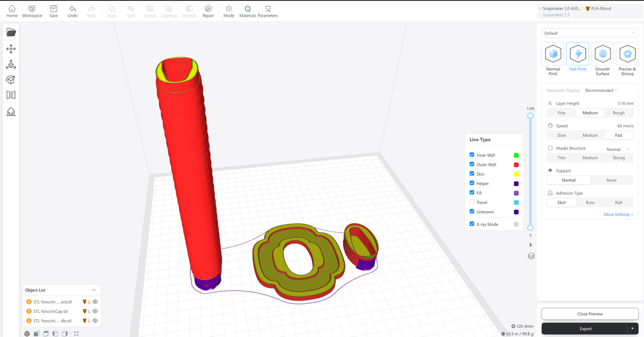Expand the Parameter Display Recommended dropdown

(601, 91)
